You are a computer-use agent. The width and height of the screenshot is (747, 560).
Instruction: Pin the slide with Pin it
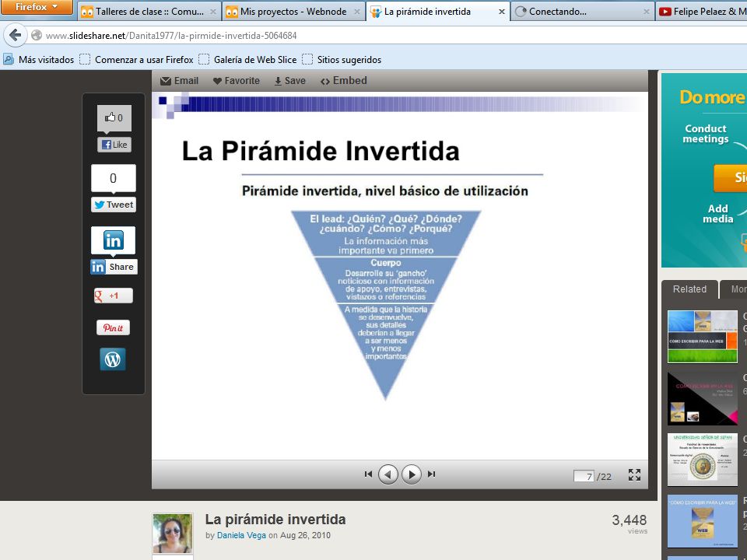(113, 327)
